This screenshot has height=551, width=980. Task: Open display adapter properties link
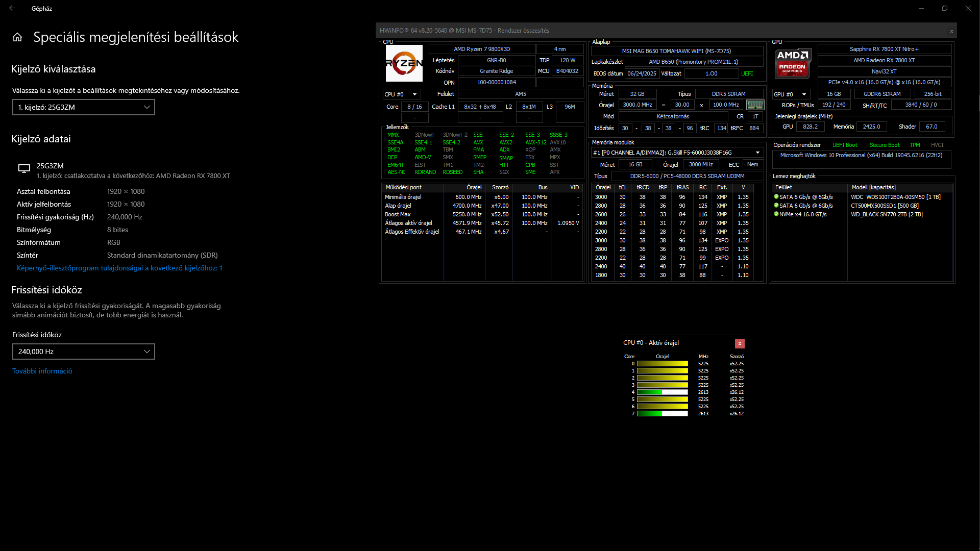pyautogui.click(x=119, y=268)
